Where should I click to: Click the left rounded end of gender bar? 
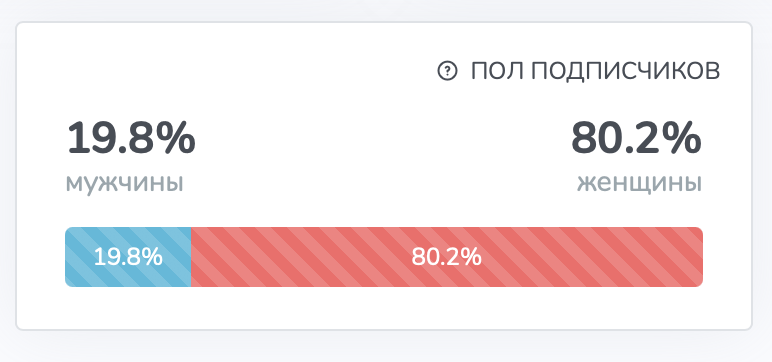[x=68, y=257]
